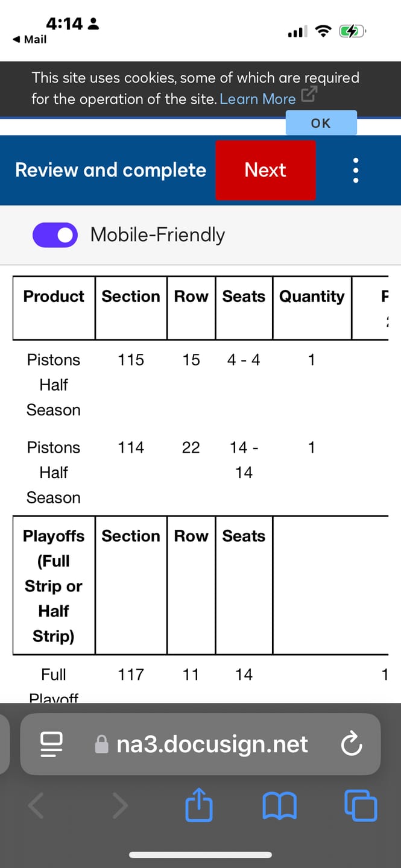401x868 pixels.
Task: Open the three-dot more options menu
Action: [356, 171]
